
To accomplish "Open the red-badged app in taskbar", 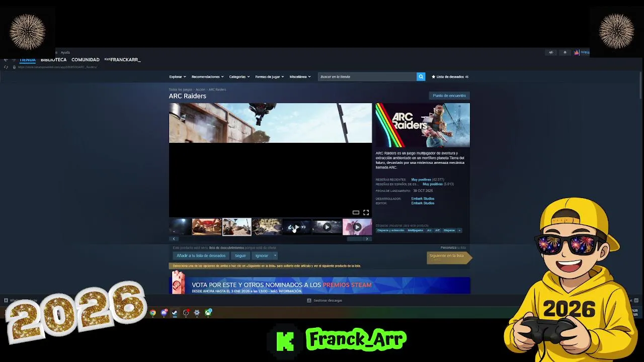I will click(x=186, y=313).
